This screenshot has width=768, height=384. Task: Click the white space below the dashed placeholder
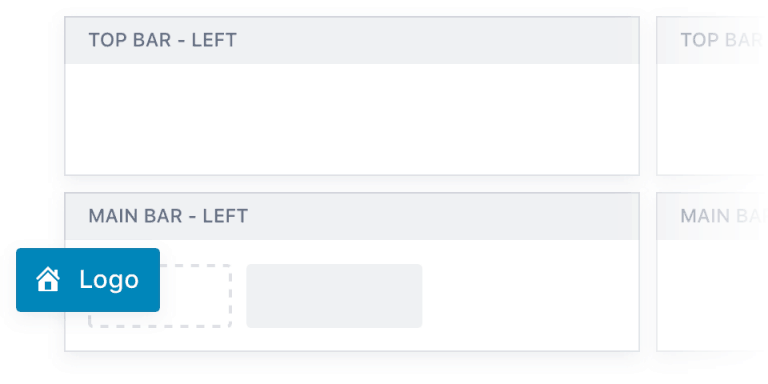160,339
